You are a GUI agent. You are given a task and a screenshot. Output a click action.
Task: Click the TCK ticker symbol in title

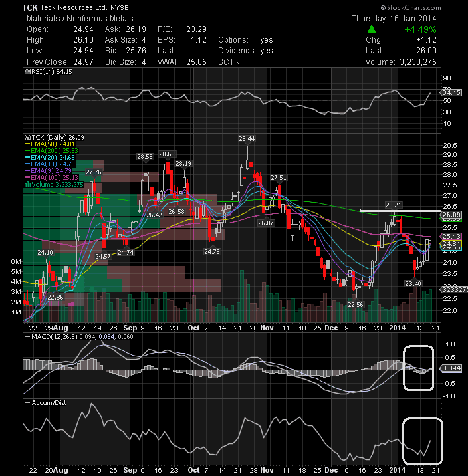[30, 7]
